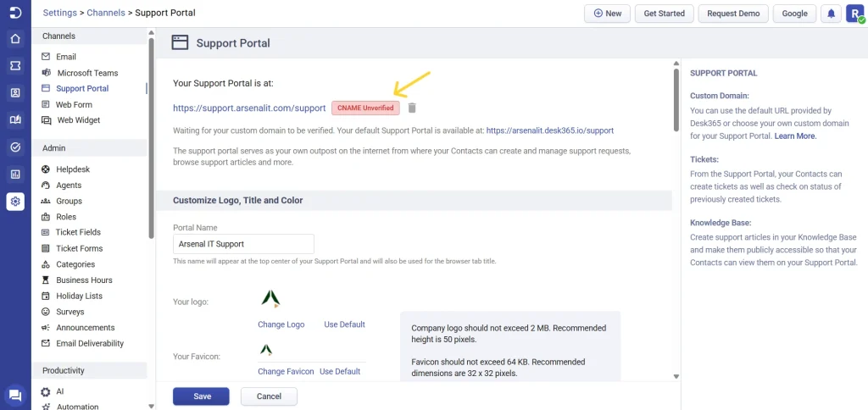Viewport: 868px width, 410px height.
Task: Cancel the portal changes
Action: point(269,396)
